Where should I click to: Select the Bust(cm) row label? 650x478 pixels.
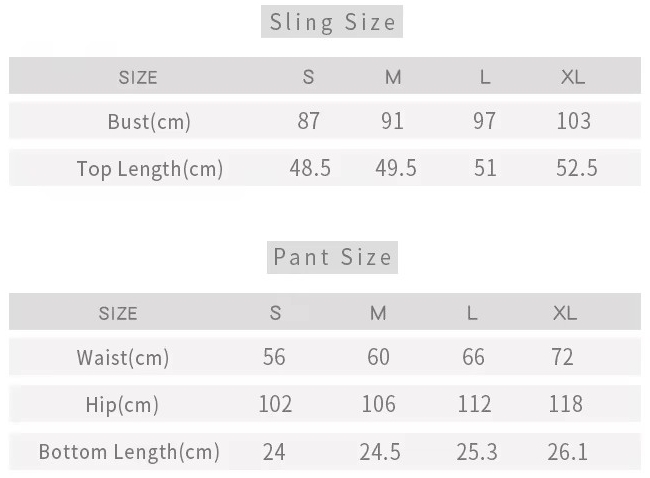tap(149, 122)
